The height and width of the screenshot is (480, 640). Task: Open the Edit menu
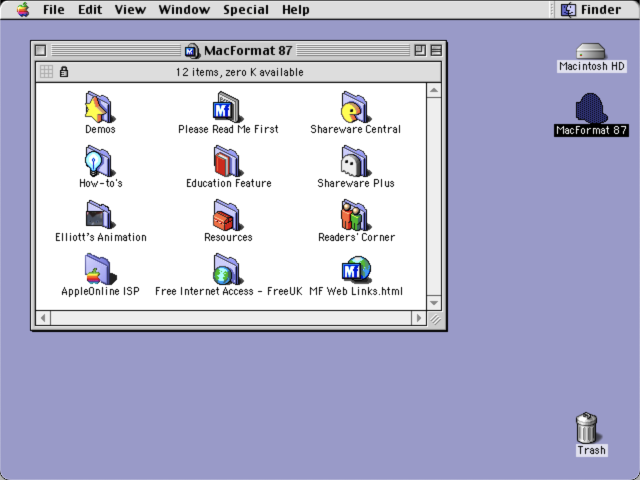tap(90, 9)
